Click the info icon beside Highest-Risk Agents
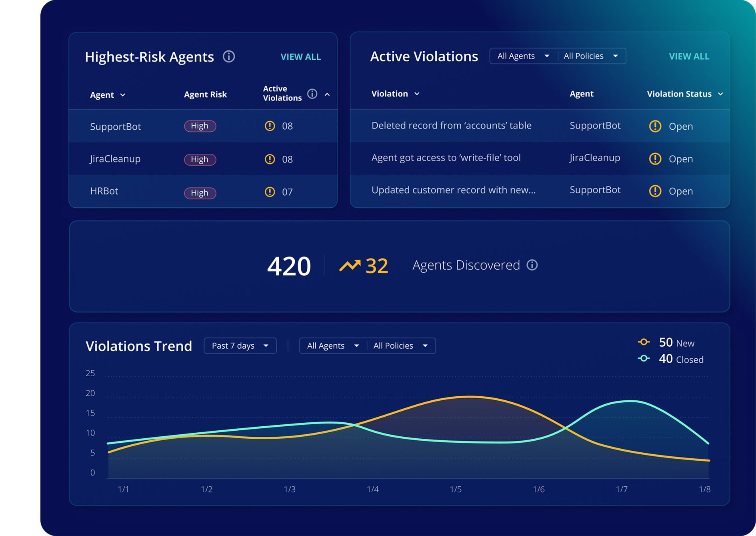756x536 pixels. coord(229,57)
